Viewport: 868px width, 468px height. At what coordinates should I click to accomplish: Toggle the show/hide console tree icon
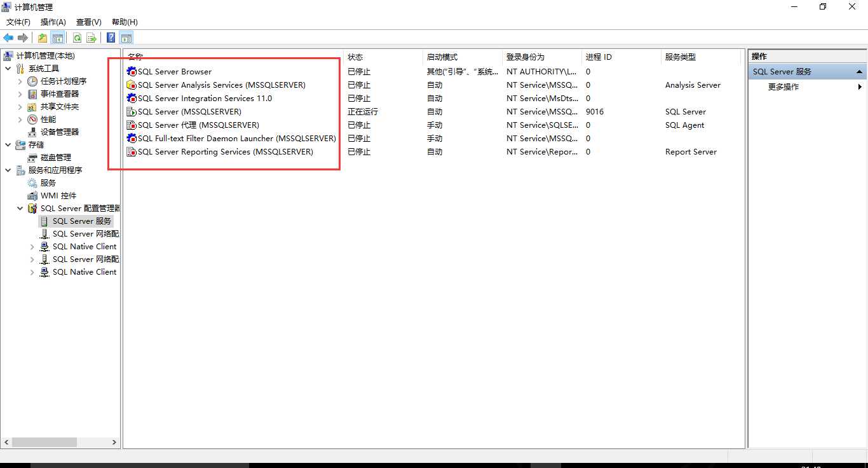[x=58, y=38]
